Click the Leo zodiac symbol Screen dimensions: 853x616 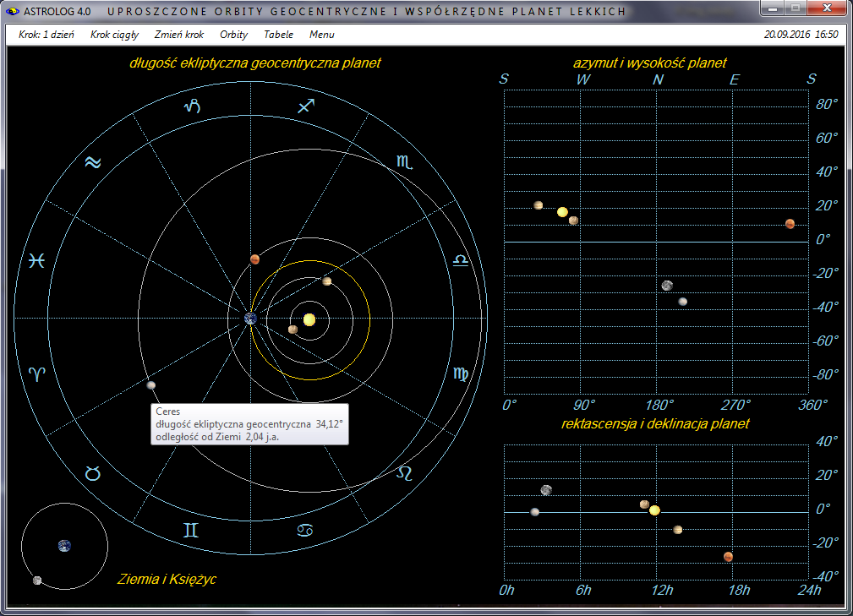point(404,473)
